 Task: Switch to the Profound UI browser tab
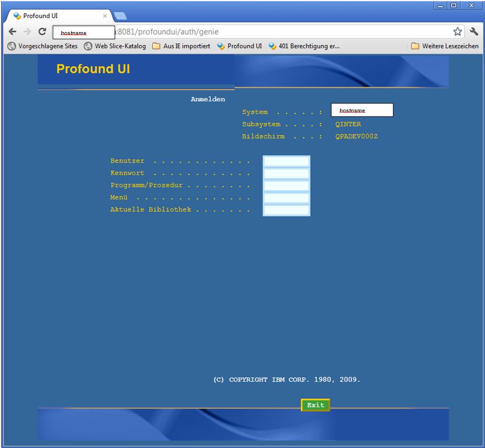tap(59, 16)
